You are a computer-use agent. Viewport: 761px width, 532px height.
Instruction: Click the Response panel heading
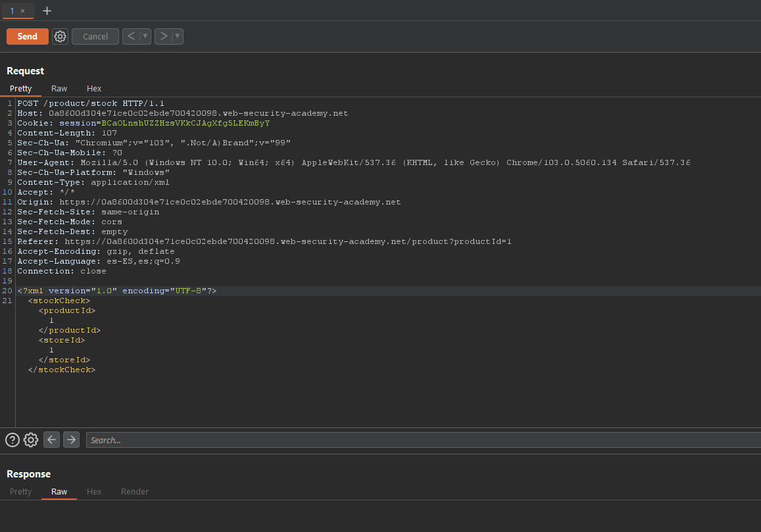[29, 474]
